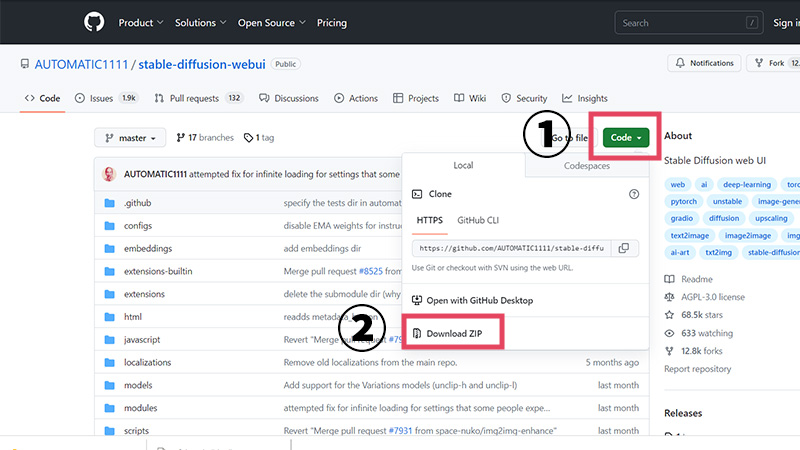Screen dimensions: 800x450
Task: Open the Product menu
Action: 141,22
